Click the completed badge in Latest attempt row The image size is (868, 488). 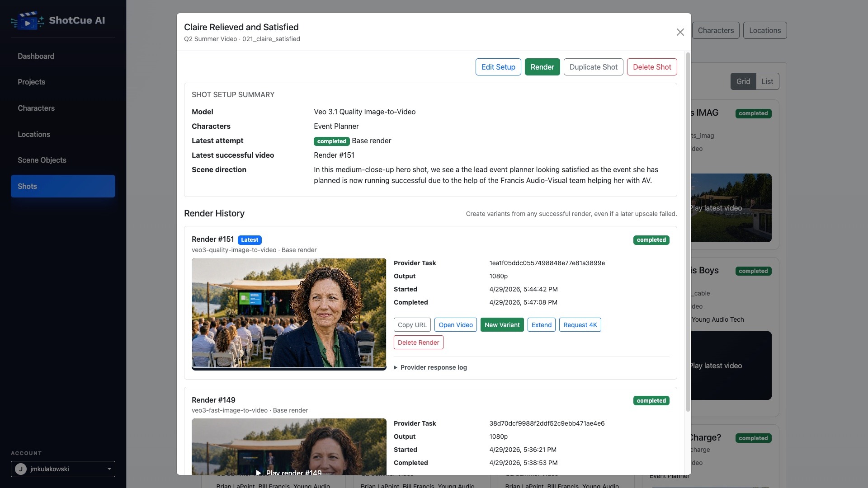[331, 141]
